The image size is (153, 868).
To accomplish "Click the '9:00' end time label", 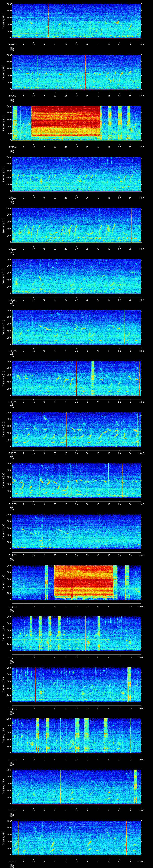I will click(x=141, y=402).
